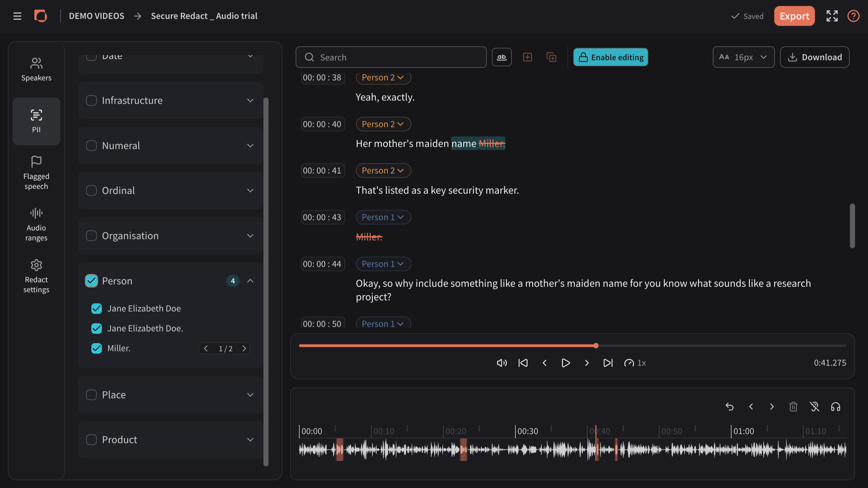Show next Miller occurrence
This screenshot has height=488, width=868.
(x=244, y=348)
